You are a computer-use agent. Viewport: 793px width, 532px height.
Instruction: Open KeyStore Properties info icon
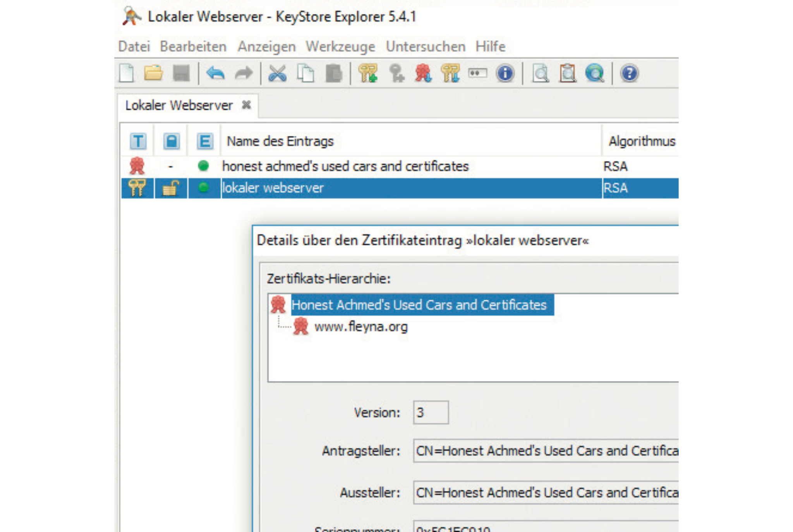505,73
